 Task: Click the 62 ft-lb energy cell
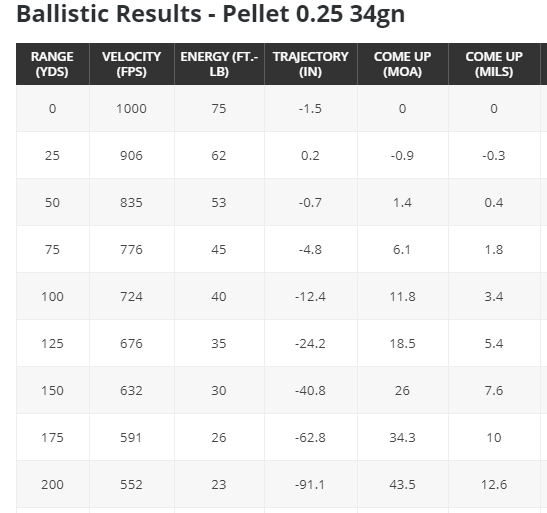click(x=219, y=156)
